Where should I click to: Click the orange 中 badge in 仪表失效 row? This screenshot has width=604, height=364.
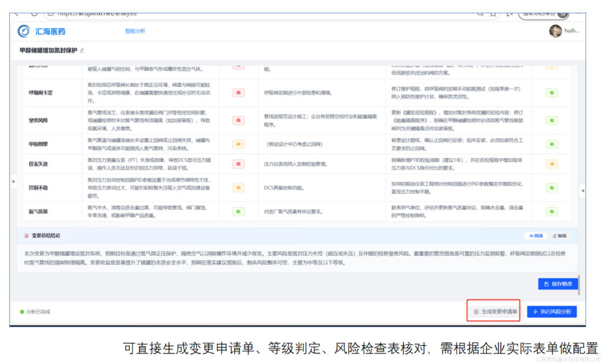[x=552, y=164]
